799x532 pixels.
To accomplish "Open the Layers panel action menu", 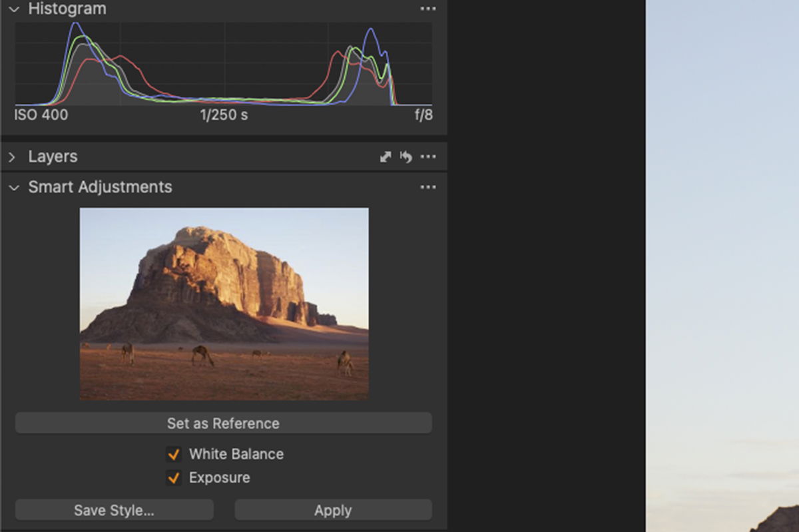I will 428,156.
